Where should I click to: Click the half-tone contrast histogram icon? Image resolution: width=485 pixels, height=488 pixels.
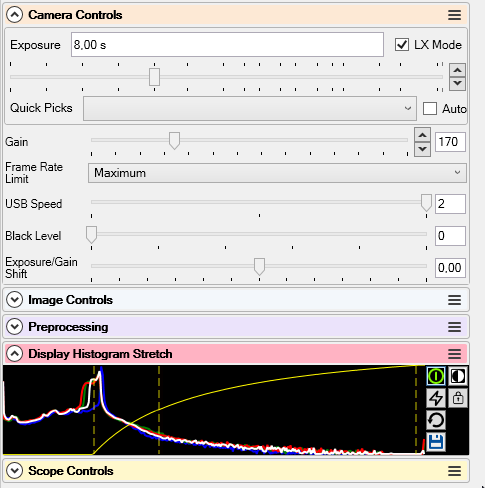pyautogui.click(x=458, y=376)
